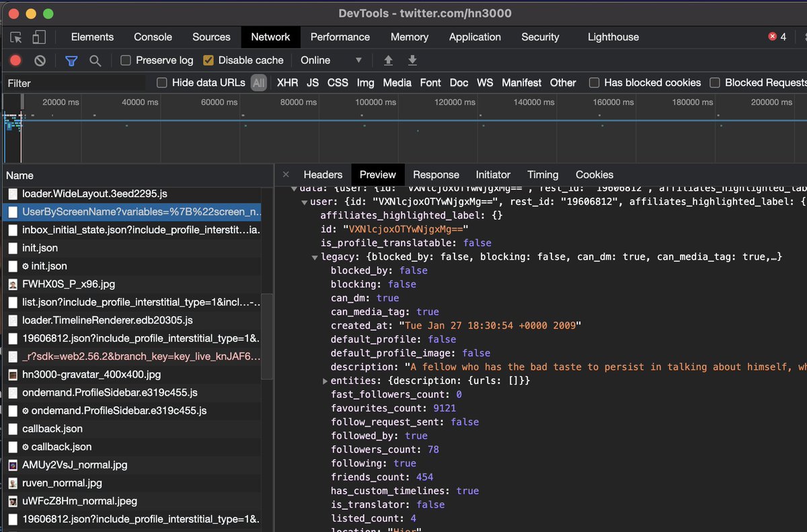Viewport: 807px width, 532px height.
Task: Click the Filter text input field
Action: point(74,83)
